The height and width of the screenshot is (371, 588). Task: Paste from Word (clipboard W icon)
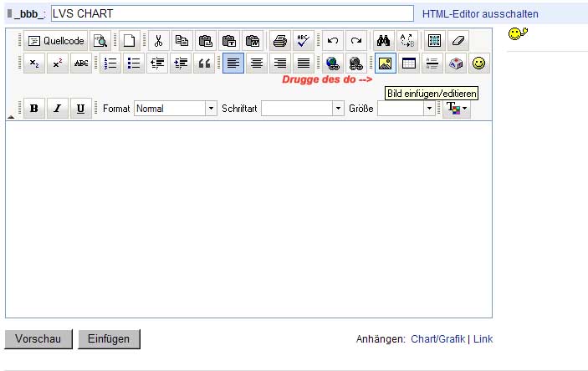point(253,40)
